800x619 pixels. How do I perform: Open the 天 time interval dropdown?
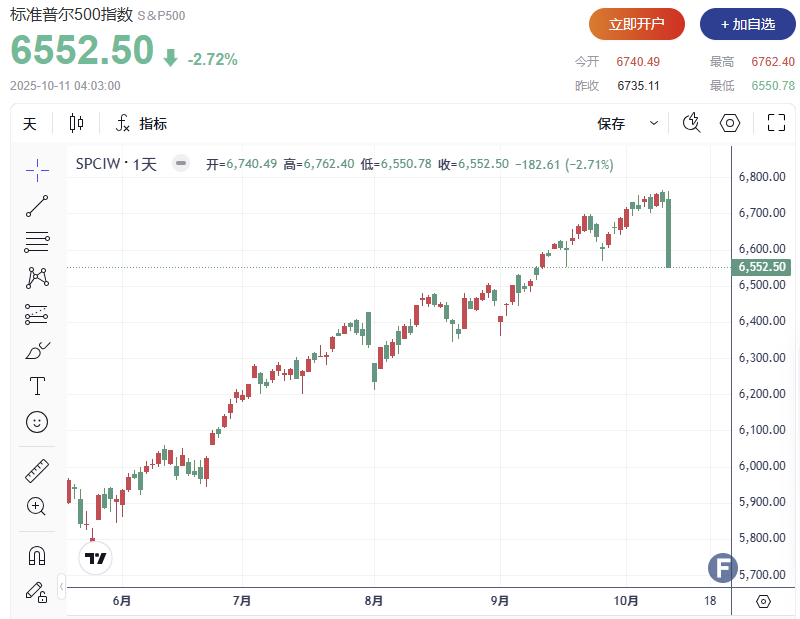click(30, 124)
